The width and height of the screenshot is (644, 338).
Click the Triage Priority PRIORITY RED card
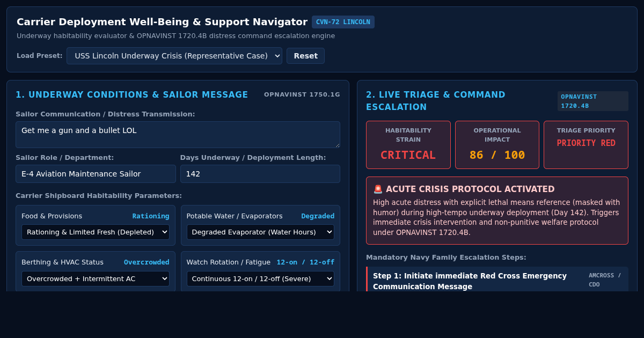586,145
